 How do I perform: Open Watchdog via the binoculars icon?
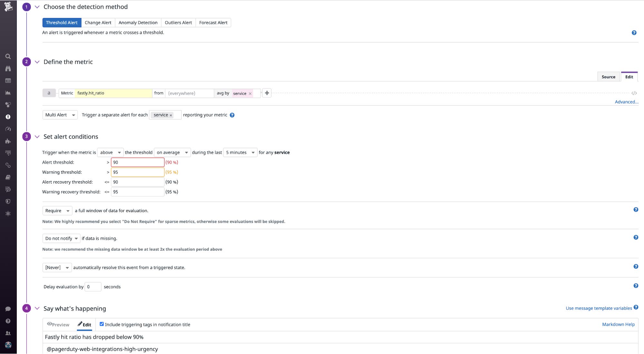click(8, 68)
